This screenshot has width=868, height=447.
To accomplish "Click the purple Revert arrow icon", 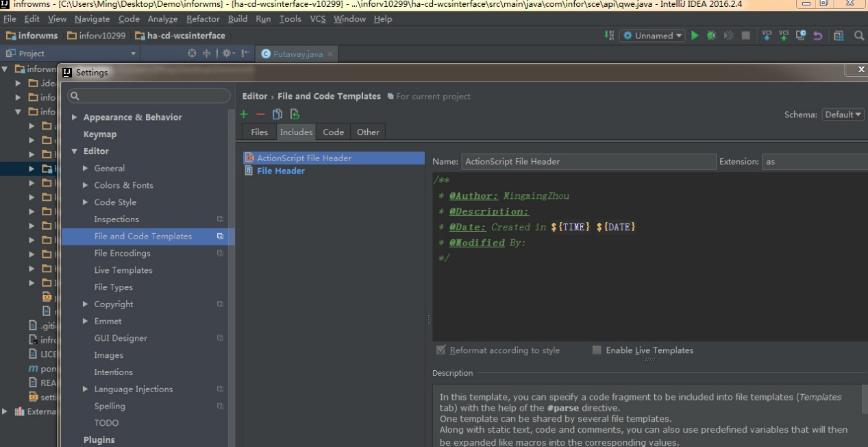I will click(818, 36).
